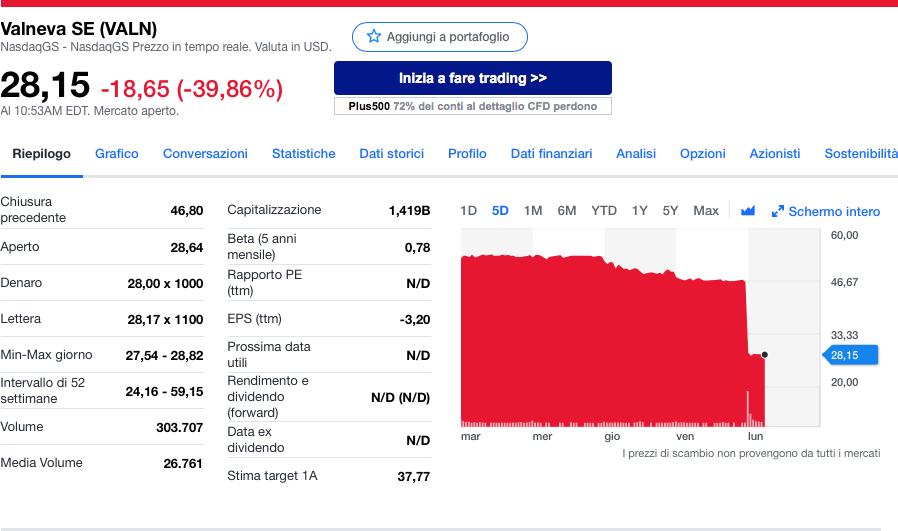Click the Beta value 0,78
Image resolution: width=898 pixels, height=531 pixels.
click(x=418, y=247)
